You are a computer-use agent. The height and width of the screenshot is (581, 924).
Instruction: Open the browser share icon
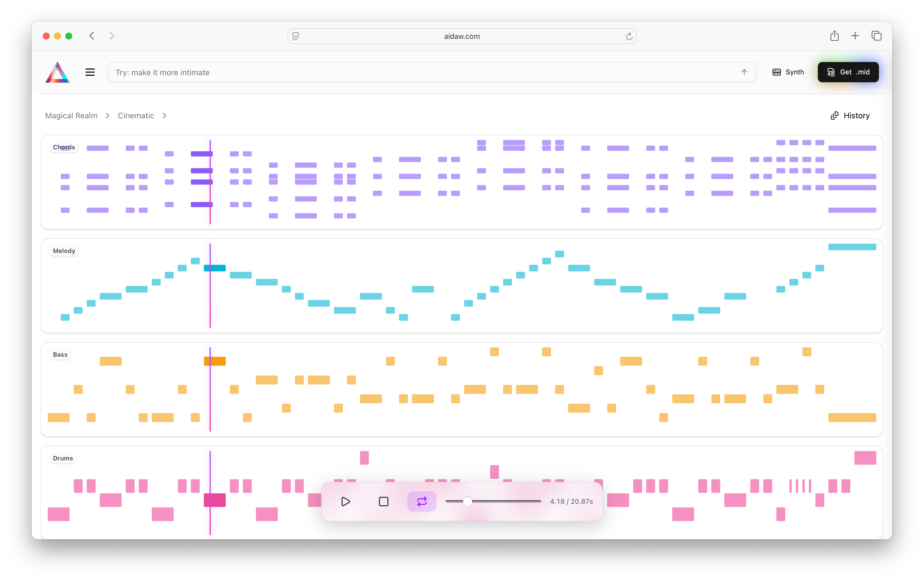pyautogui.click(x=834, y=36)
